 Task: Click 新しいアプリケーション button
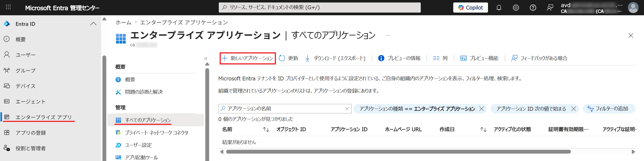(x=247, y=58)
